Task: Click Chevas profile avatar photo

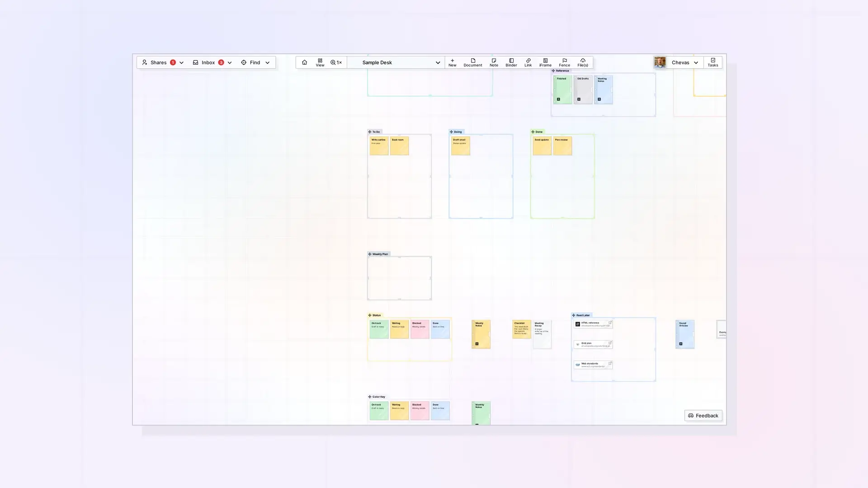Action: (660, 62)
